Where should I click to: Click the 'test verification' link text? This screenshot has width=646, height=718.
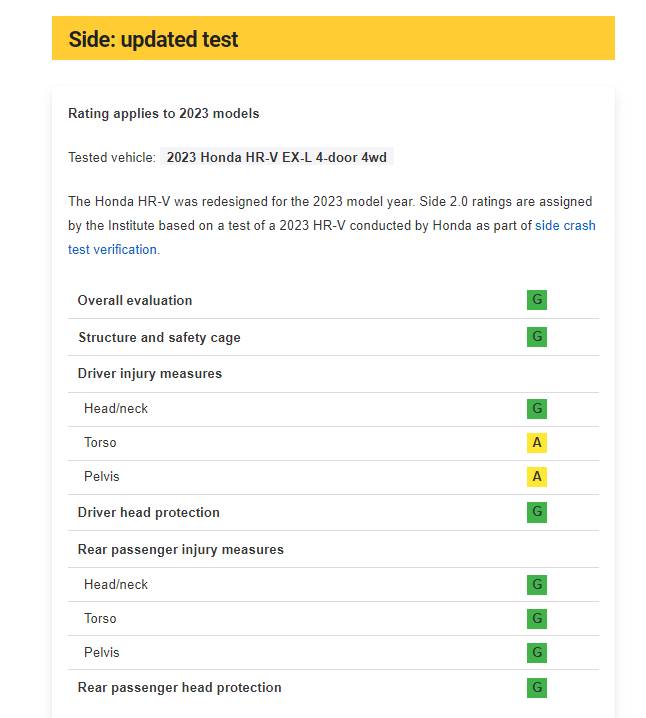(x=113, y=250)
